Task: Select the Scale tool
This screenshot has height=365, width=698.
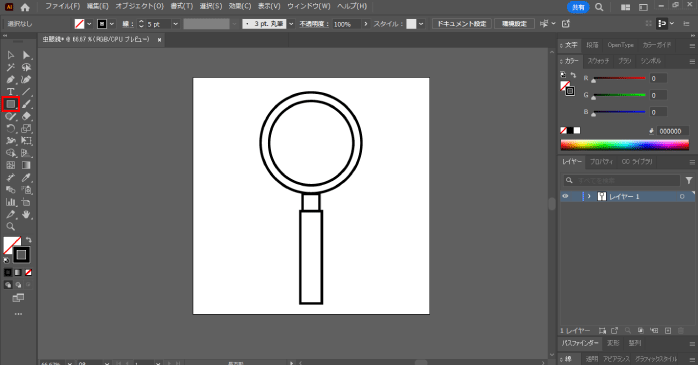Action: (x=26, y=129)
